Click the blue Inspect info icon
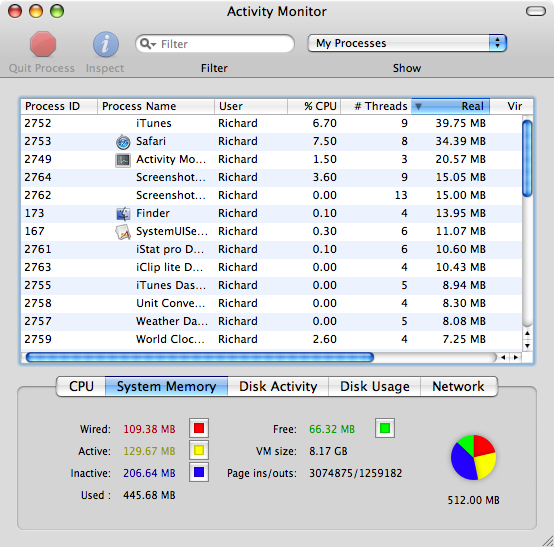The height and width of the screenshot is (547, 554). [105, 44]
